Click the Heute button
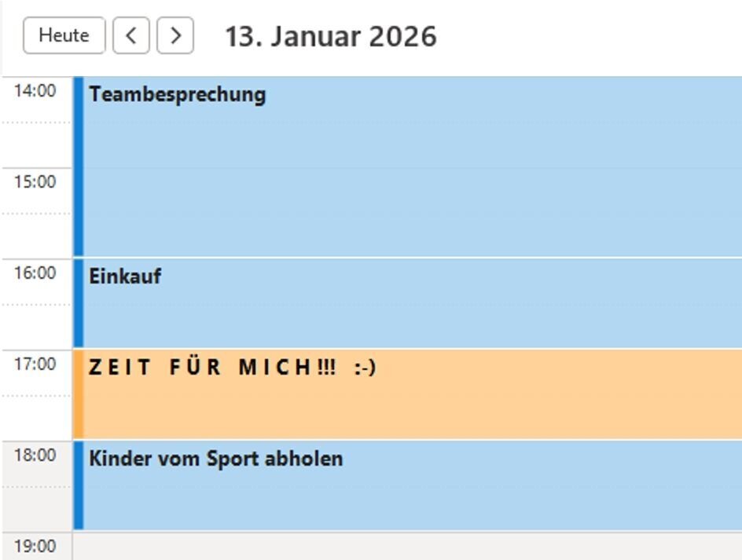 click(x=64, y=35)
